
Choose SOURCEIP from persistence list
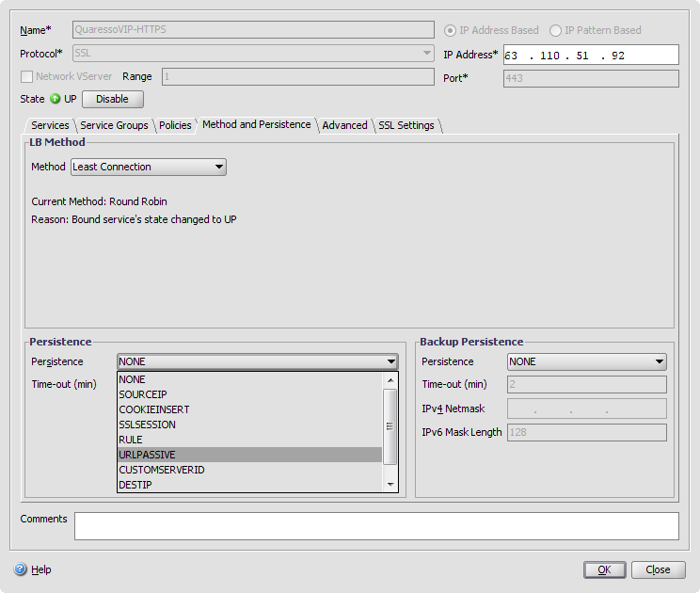(x=143, y=394)
